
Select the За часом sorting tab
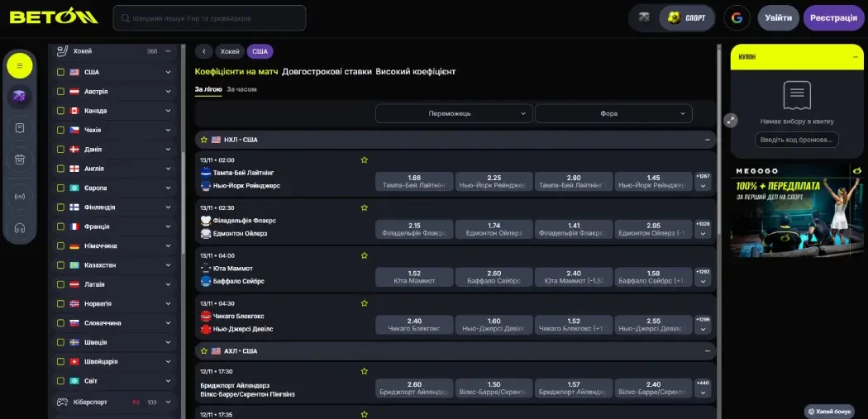241,88
